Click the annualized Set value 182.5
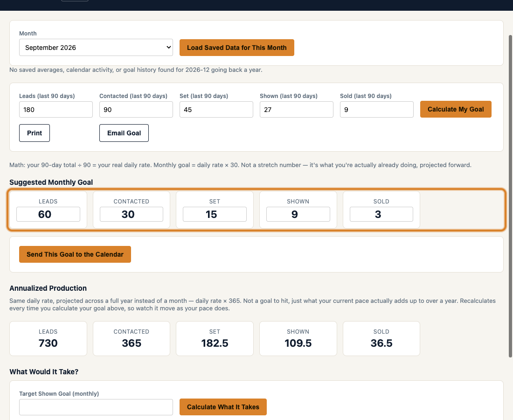Screen dimensions: 513x420 tap(215, 343)
